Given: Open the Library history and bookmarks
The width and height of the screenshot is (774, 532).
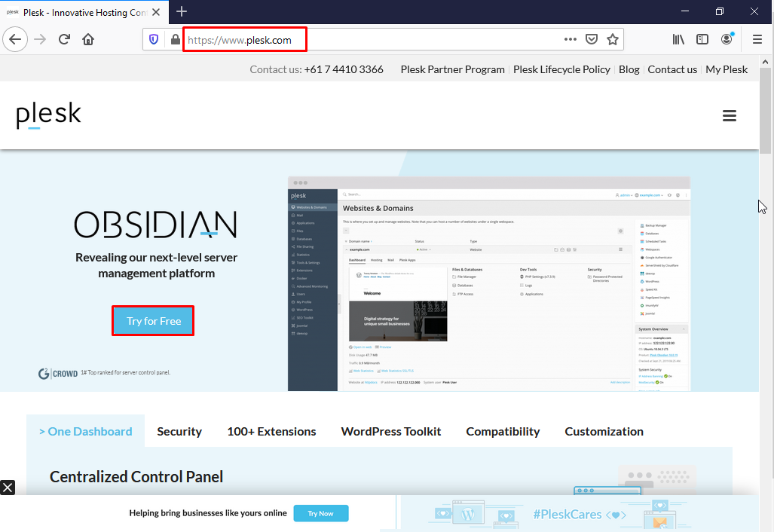Looking at the screenshot, I should (x=678, y=39).
